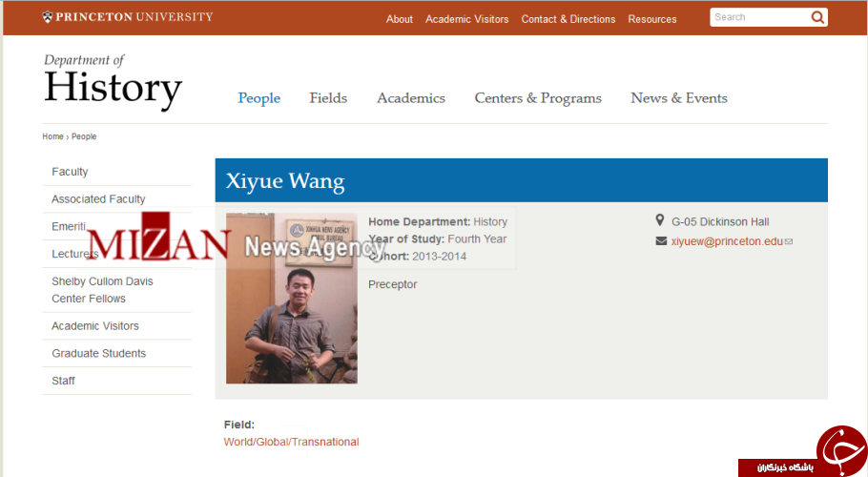The width and height of the screenshot is (868, 477).
Task: Click the Cohort 2013-2014 text
Action: (418, 257)
